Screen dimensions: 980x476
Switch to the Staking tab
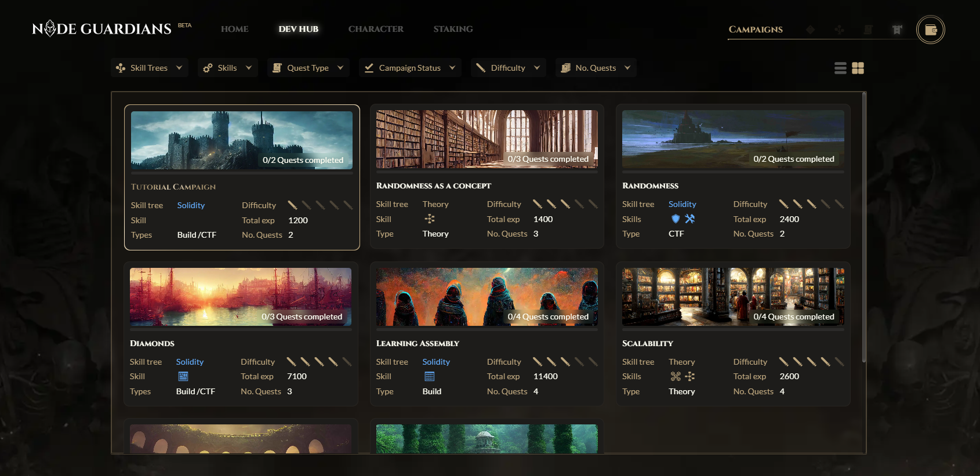coord(453,29)
